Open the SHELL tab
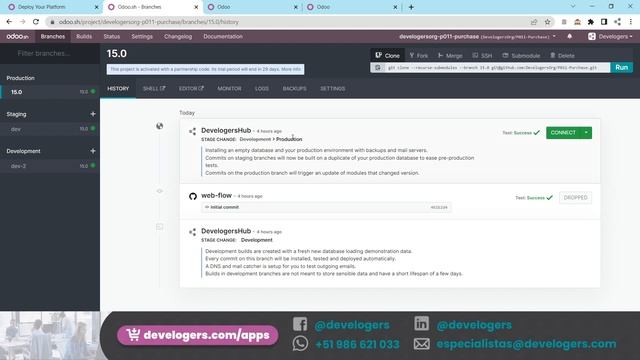This screenshot has height=360, width=640. (153, 89)
